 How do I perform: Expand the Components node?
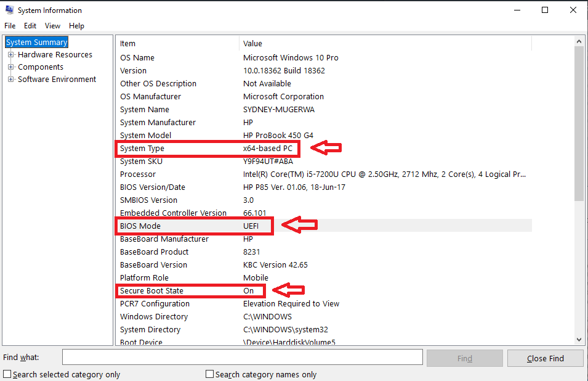(x=10, y=67)
